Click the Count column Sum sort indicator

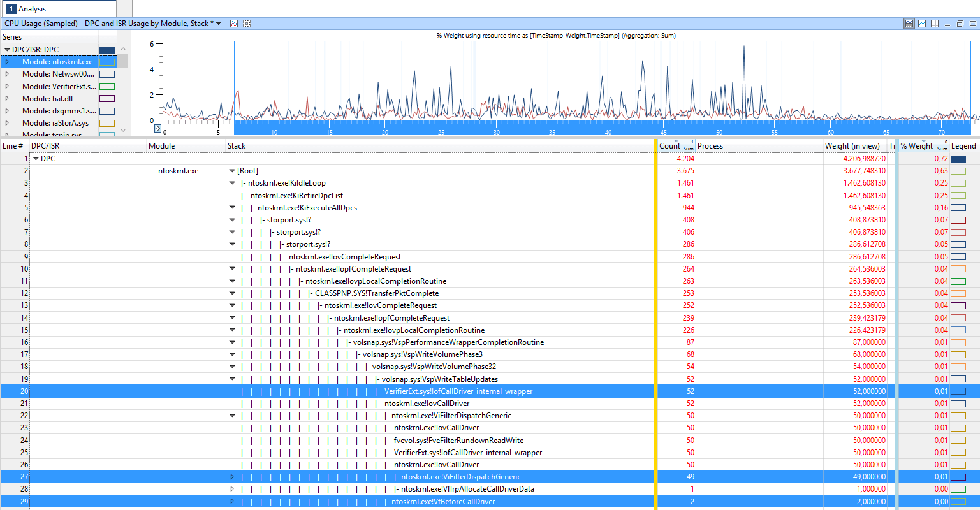click(x=689, y=149)
